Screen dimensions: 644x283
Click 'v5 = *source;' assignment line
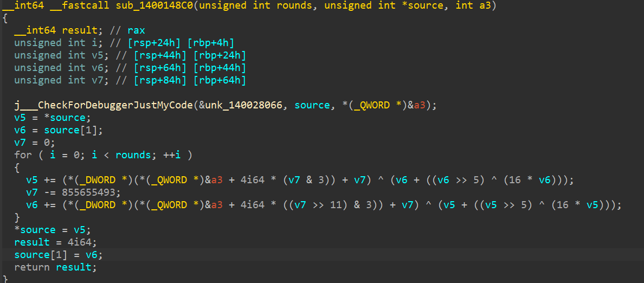coord(52,118)
